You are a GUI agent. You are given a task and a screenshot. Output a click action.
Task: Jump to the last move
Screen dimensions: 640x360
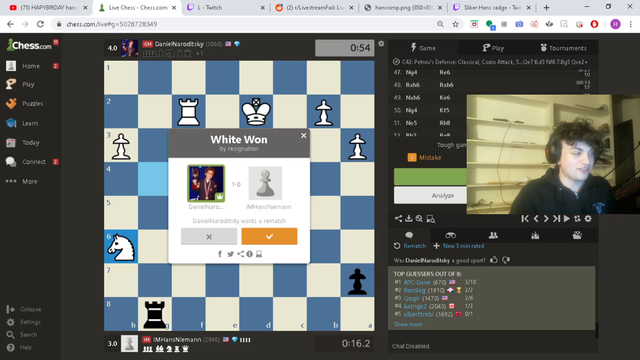pyautogui.click(x=556, y=219)
